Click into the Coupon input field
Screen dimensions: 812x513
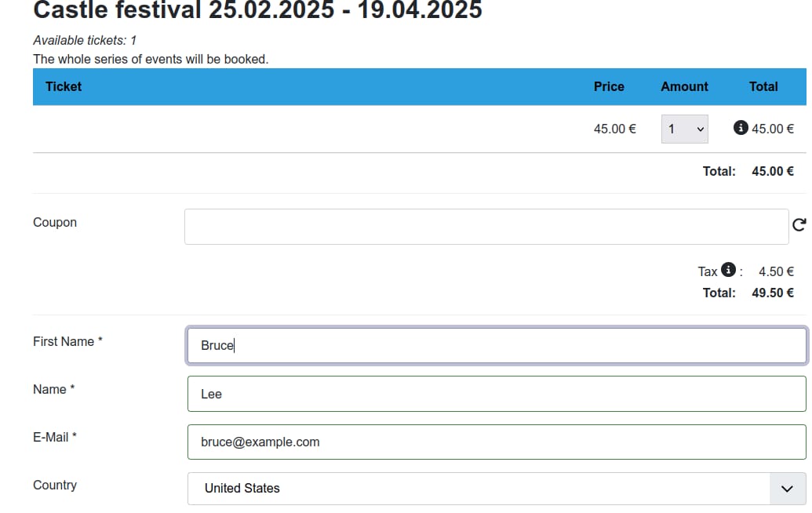[486, 227]
